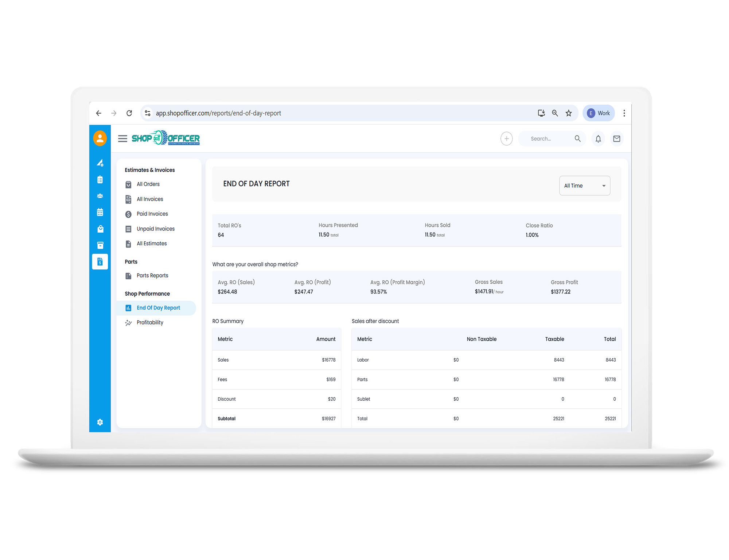Screen dimensions: 729x560
Task: Open notifications bell icon
Action: (x=598, y=139)
